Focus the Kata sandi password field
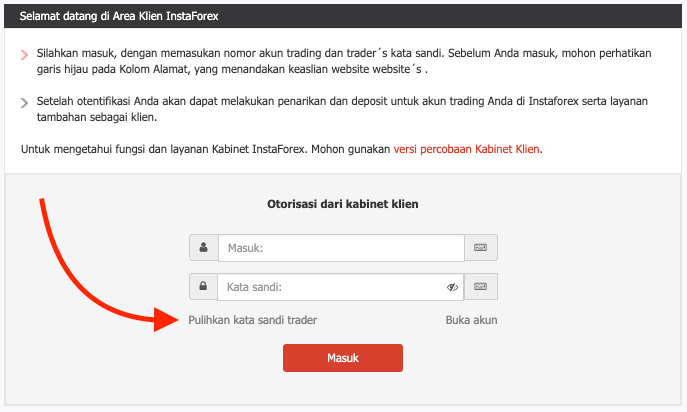This screenshot has width=687, height=412. [x=330, y=287]
